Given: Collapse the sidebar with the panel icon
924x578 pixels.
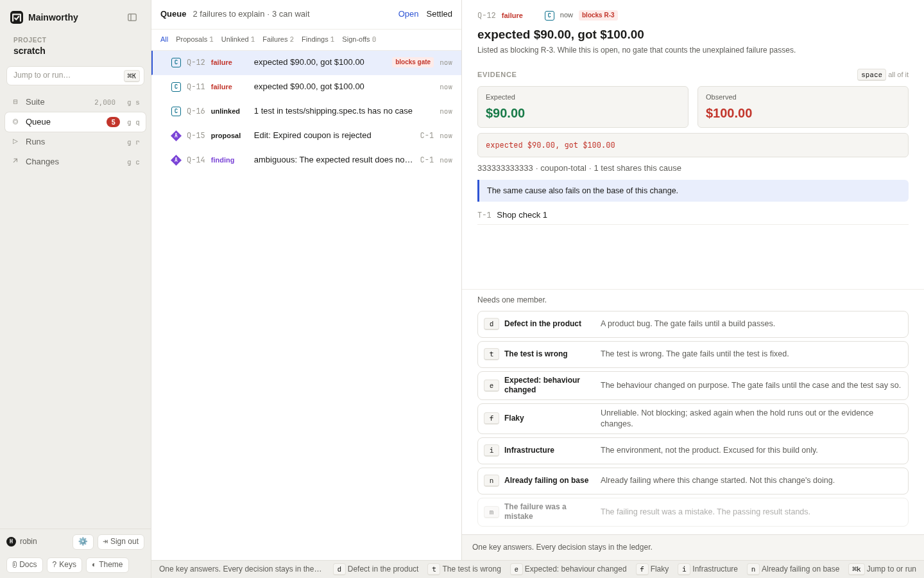Looking at the screenshot, I should tap(132, 17).
